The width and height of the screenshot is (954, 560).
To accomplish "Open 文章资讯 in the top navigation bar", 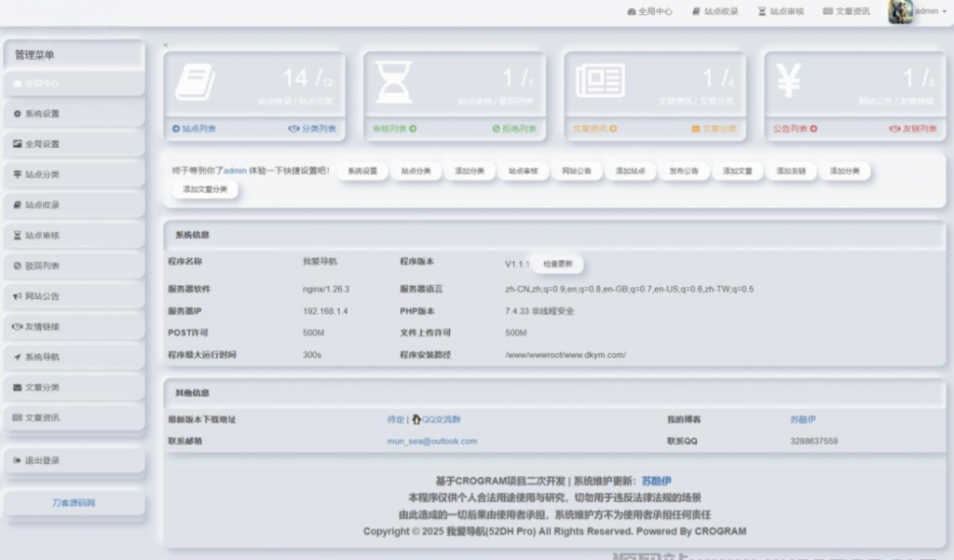I will click(849, 12).
